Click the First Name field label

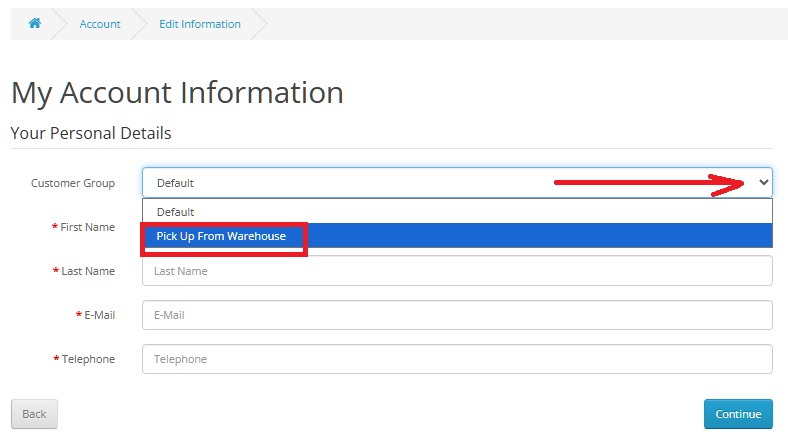[x=87, y=227]
